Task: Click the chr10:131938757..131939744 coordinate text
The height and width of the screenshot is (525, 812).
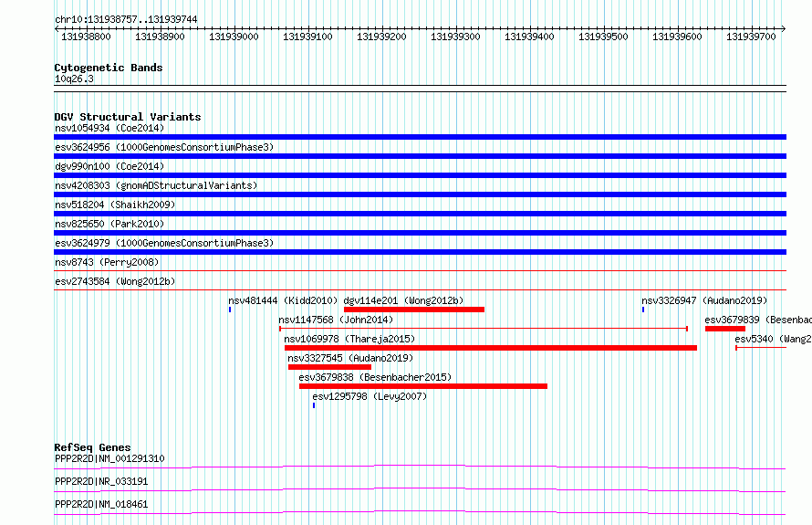Action: [x=126, y=20]
